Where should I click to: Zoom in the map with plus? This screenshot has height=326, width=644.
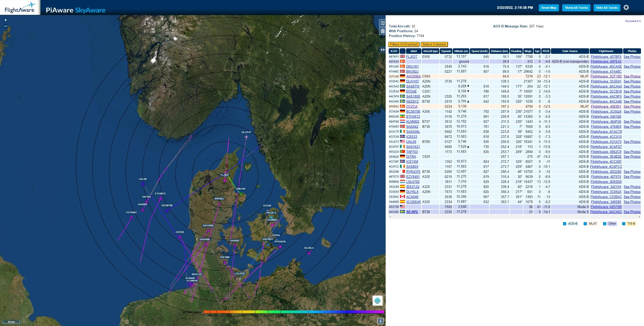click(6, 20)
